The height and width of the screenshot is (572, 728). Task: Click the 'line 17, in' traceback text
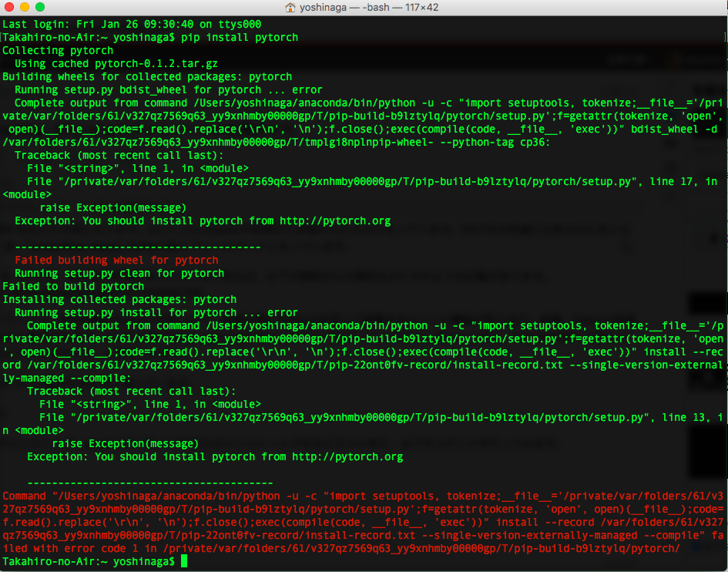pyautogui.click(x=684, y=182)
